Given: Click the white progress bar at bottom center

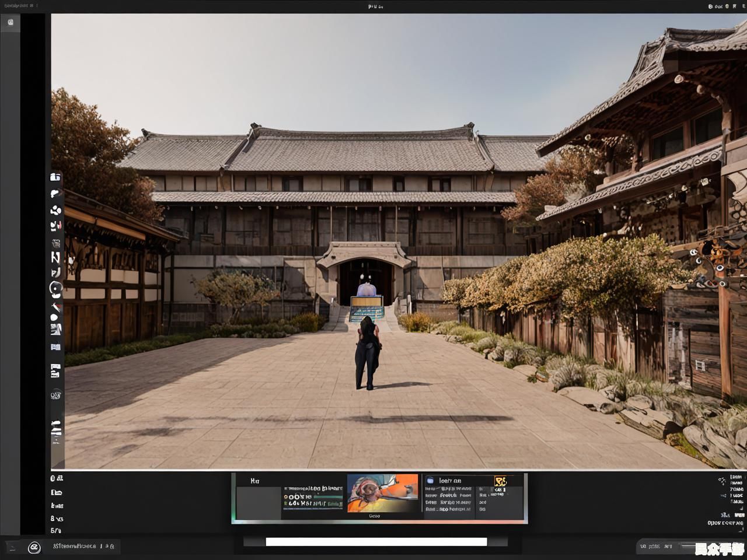Looking at the screenshot, I should (376, 542).
